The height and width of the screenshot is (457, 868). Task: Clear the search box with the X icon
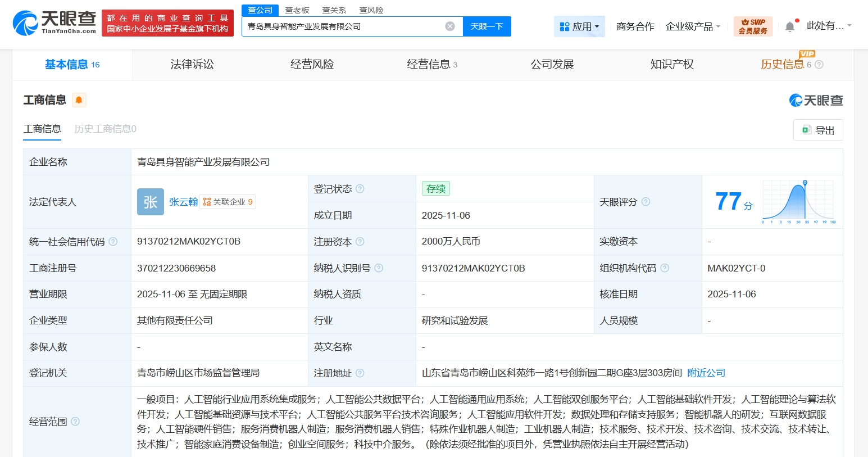click(449, 26)
